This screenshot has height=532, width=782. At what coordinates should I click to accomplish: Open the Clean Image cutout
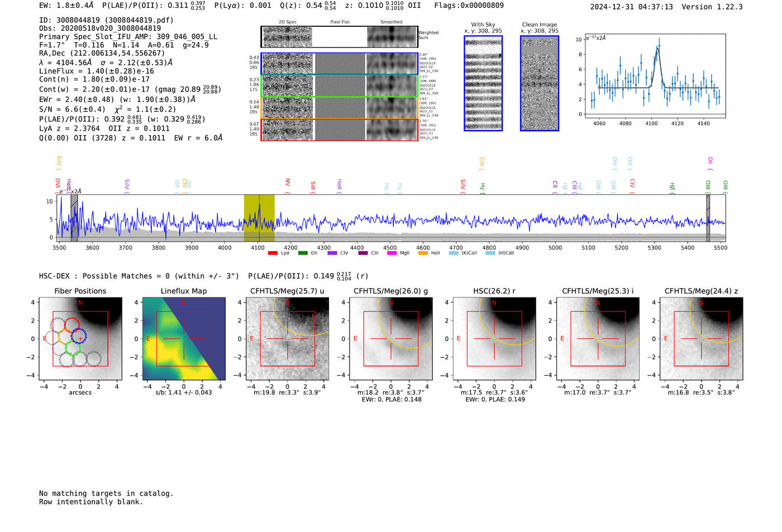[x=540, y=83]
